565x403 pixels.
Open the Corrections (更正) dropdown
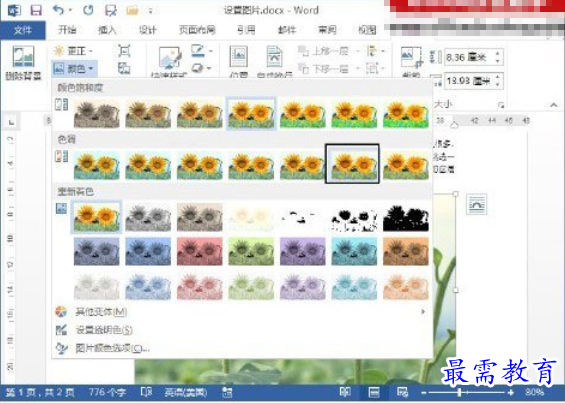(73, 51)
